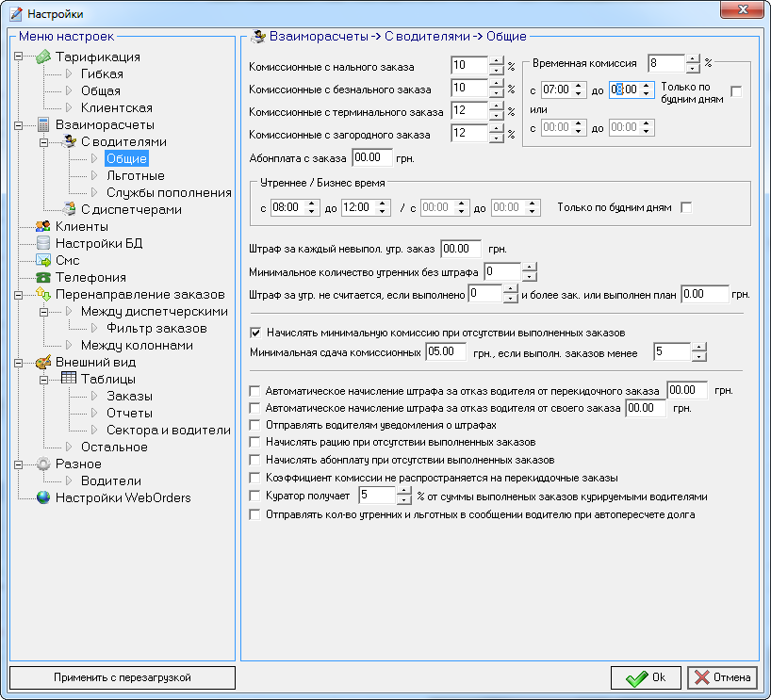
Task: Click the Клиенты people icon
Action: pyautogui.click(x=43, y=226)
